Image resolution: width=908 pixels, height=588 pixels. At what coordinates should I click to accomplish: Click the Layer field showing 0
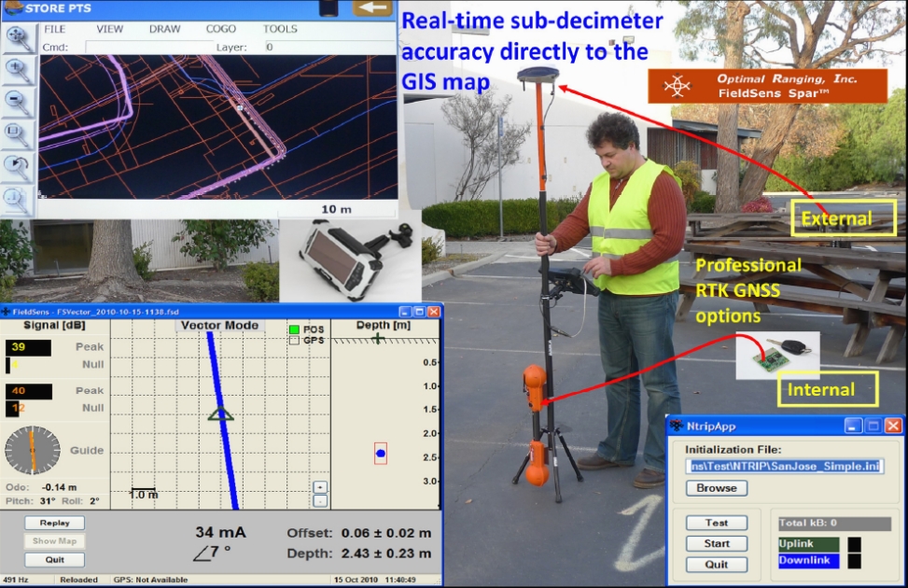330,47
